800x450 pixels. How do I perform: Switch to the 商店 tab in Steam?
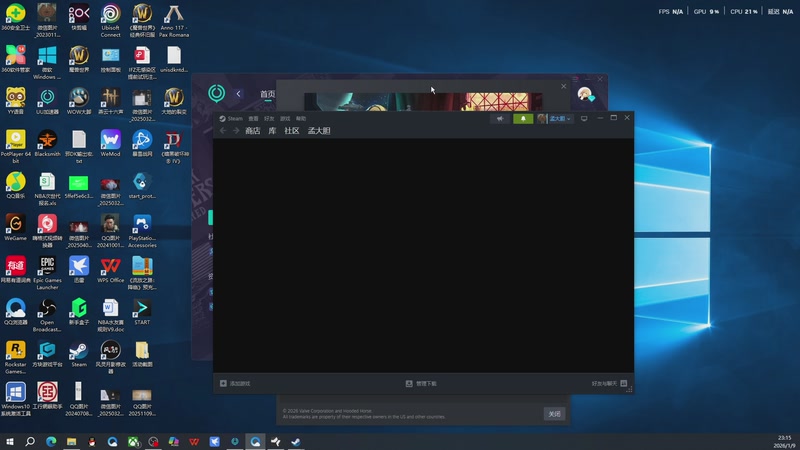click(x=253, y=131)
